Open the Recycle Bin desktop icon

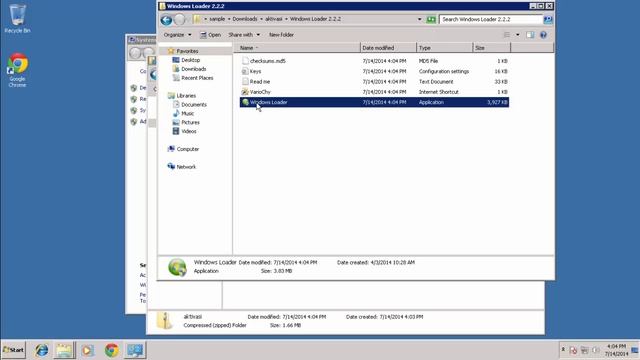pos(17,19)
